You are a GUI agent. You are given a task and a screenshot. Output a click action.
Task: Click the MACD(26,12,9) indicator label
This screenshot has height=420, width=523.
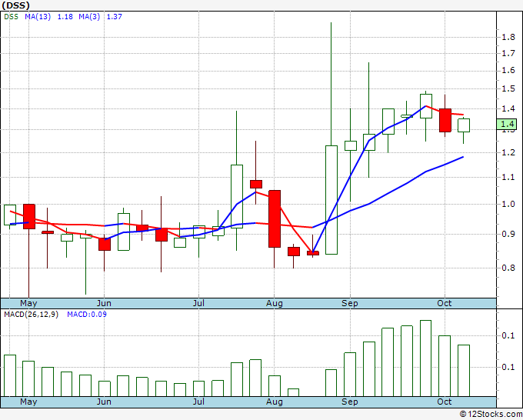(31, 315)
